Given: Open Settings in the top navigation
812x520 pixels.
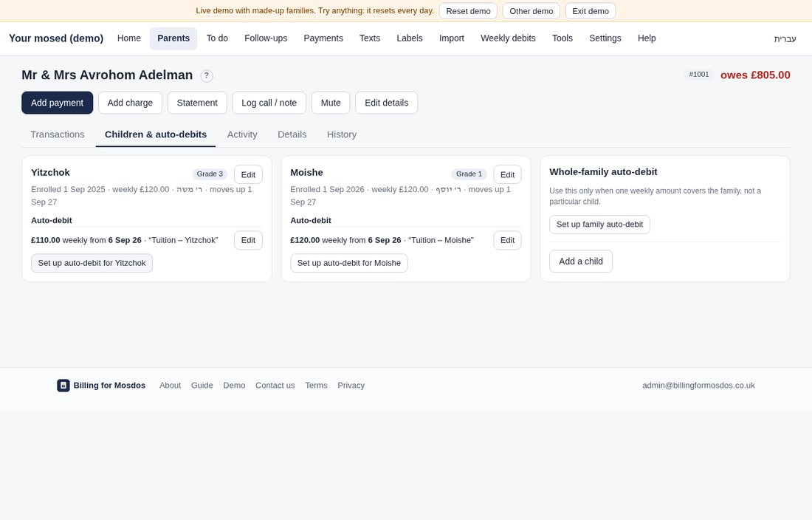Looking at the screenshot, I should click(x=605, y=38).
